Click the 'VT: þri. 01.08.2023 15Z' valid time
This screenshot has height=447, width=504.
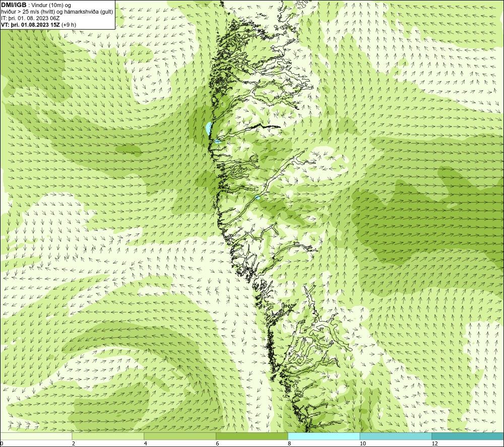point(30,25)
